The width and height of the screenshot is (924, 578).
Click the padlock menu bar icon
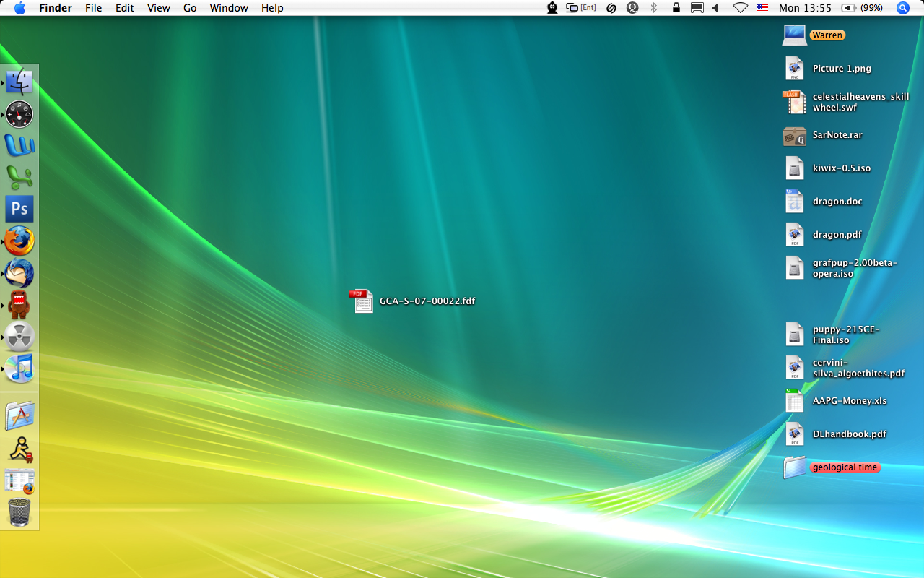[x=676, y=8]
